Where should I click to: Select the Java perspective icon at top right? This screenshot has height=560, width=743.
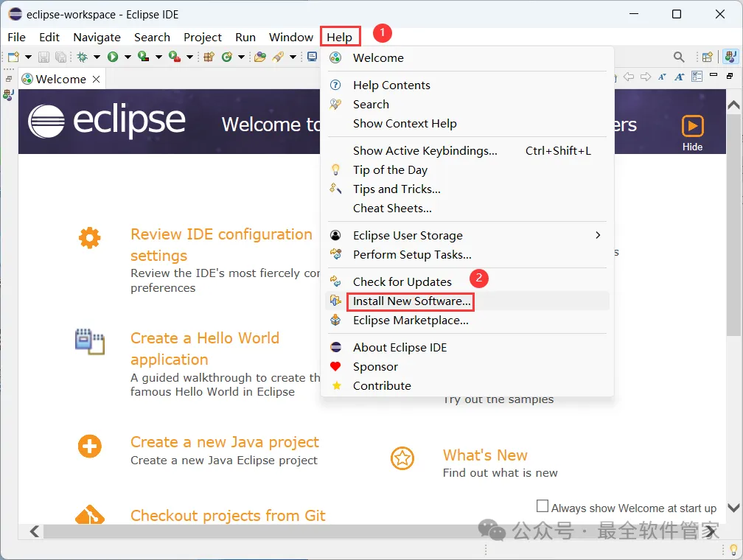[x=730, y=57]
